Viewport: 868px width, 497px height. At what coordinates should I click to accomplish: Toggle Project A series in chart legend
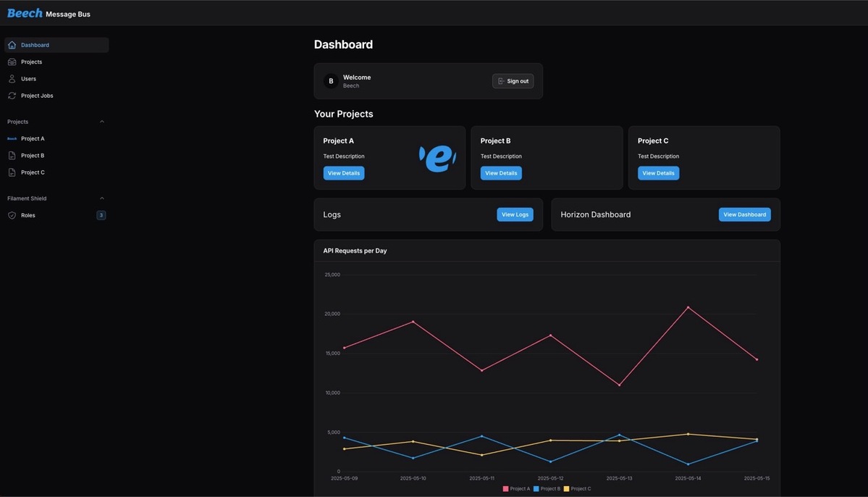517,489
